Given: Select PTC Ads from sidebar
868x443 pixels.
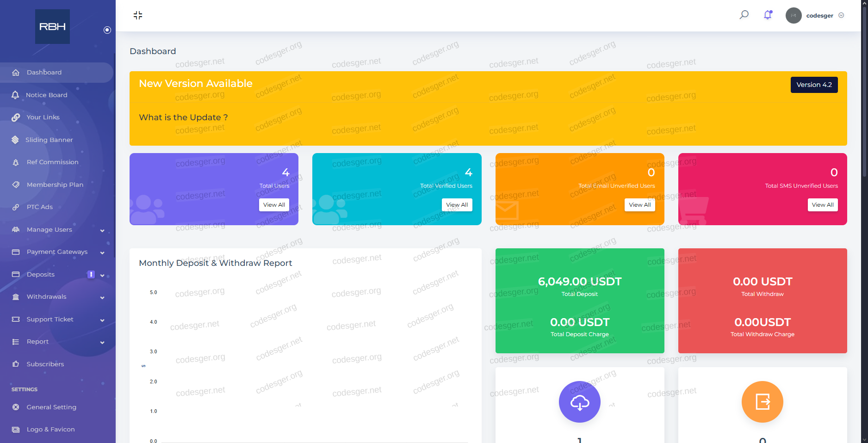Looking at the screenshot, I should [x=39, y=207].
